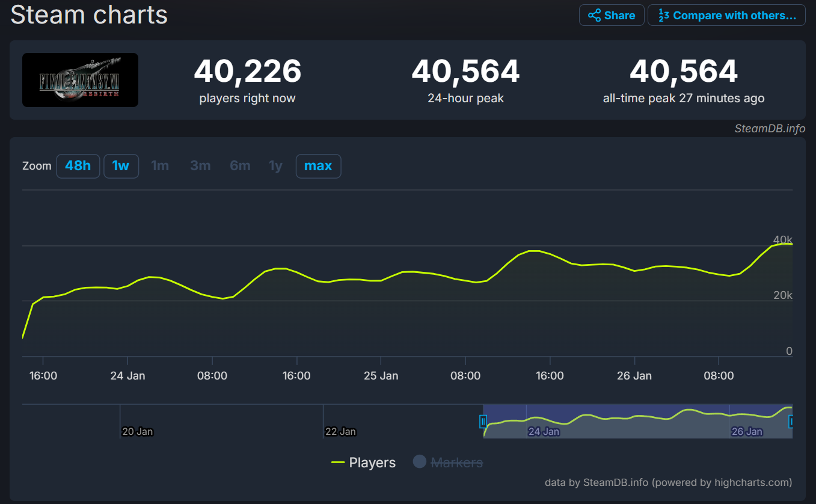816x504 pixels.
Task: Click the Share button
Action: 612,15
